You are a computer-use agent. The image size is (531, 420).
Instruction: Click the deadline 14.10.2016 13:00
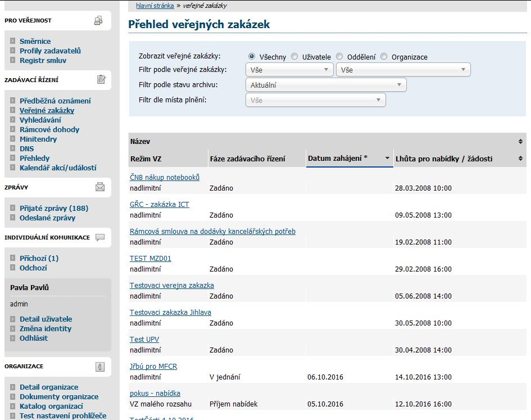[423, 377]
